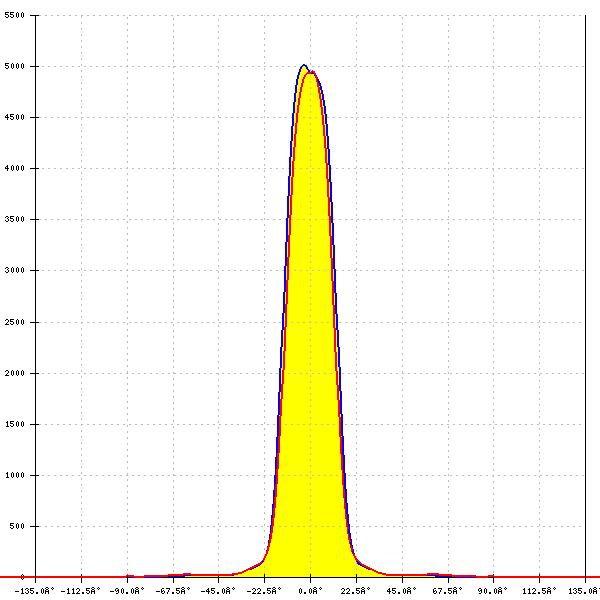Select the 67.5 degree x-axis label
This screenshot has width=600, height=600.
pyautogui.click(x=447, y=591)
